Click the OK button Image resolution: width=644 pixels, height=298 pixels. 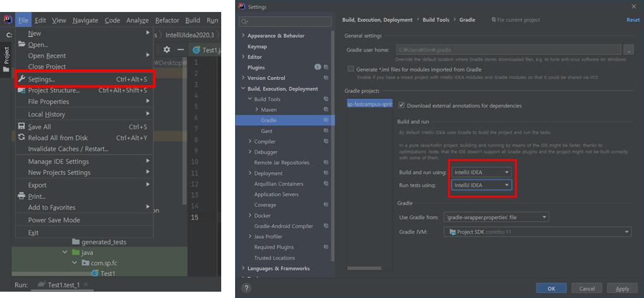[551, 288]
